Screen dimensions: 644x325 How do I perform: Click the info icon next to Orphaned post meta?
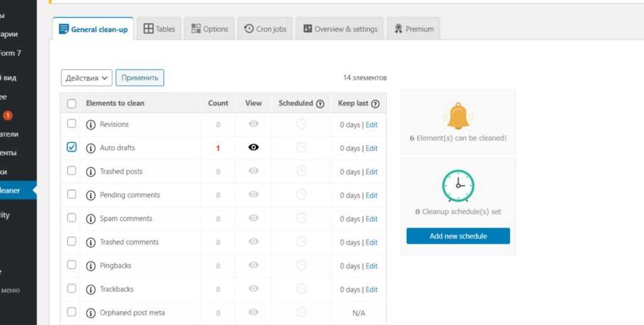click(x=91, y=313)
